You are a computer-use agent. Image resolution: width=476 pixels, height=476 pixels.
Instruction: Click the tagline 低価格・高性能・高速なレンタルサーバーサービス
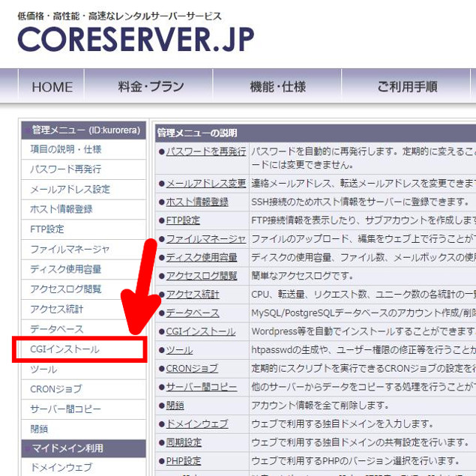point(120,16)
